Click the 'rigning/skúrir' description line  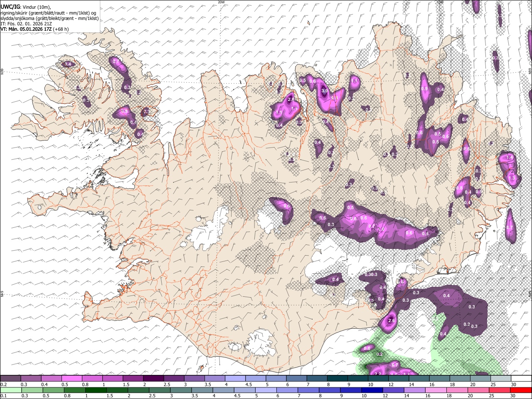[x=48, y=13]
